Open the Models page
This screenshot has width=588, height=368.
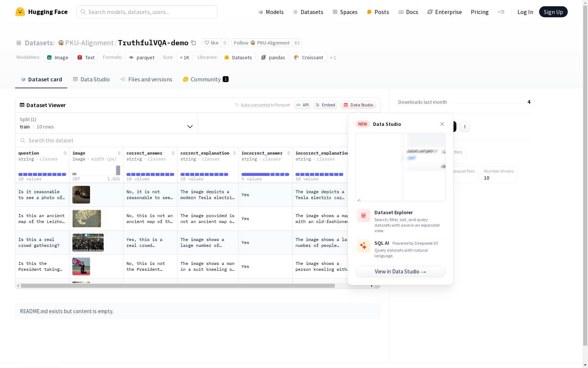click(x=271, y=12)
